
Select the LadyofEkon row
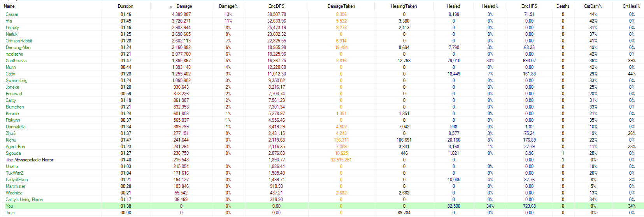(x=17, y=180)
